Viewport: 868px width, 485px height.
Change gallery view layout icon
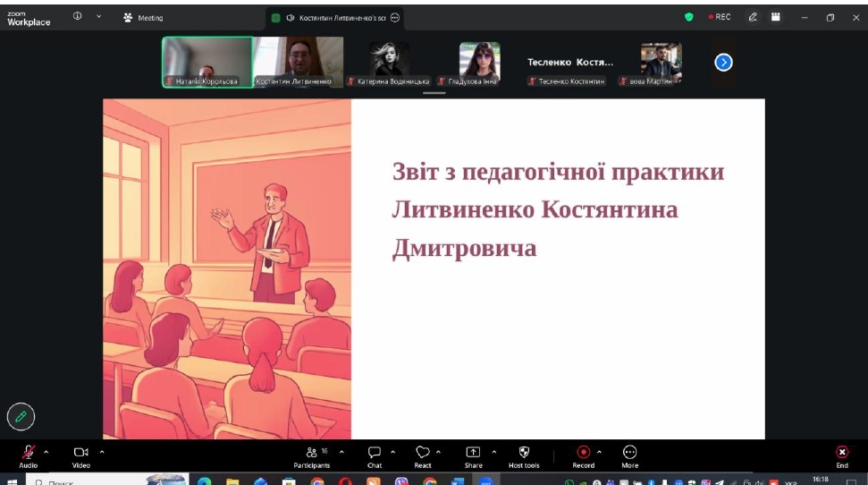pyautogui.click(x=776, y=17)
